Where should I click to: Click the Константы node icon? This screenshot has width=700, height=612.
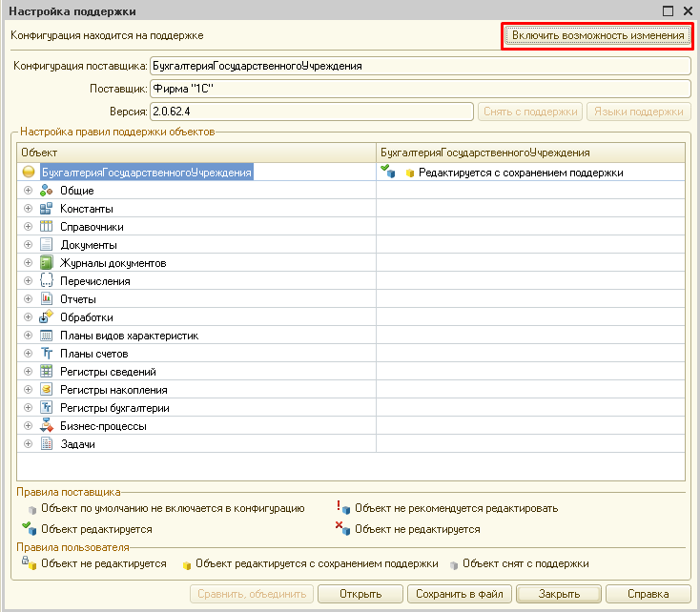tap(46, 209)
